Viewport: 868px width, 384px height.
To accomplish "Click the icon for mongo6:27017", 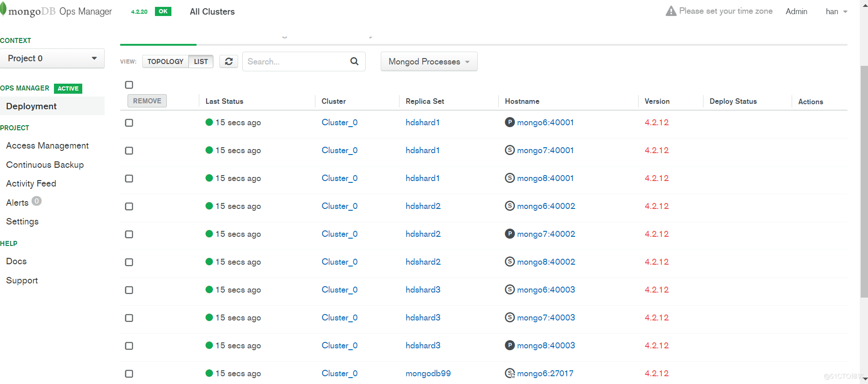I will pos(510,373).
